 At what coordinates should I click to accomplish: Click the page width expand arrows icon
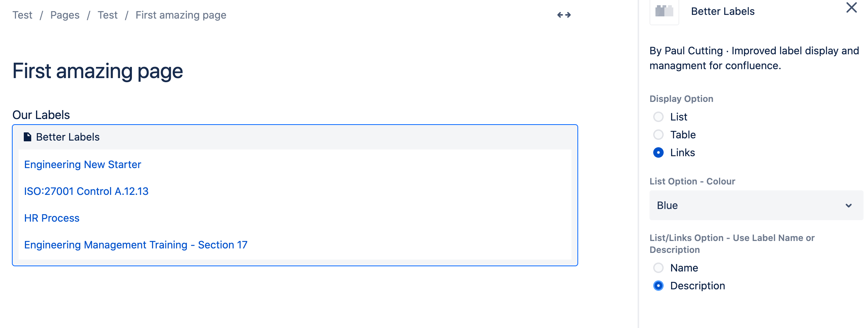(x=564, y=15)
